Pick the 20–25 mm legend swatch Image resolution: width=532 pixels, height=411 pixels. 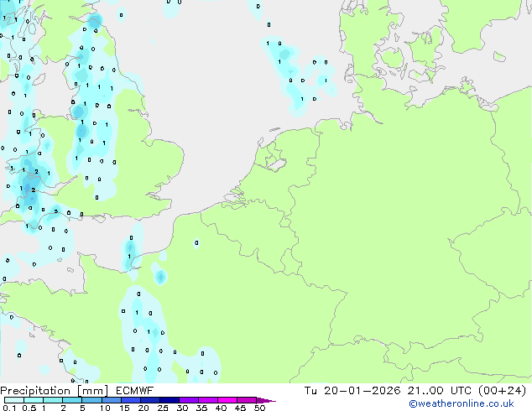pyautogui.click(x=149, y=400)
